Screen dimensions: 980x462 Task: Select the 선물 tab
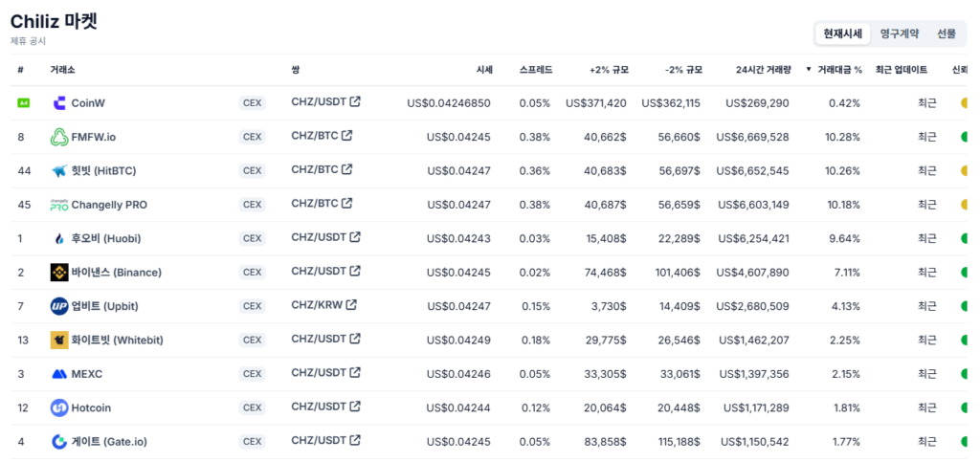[947, 33]
